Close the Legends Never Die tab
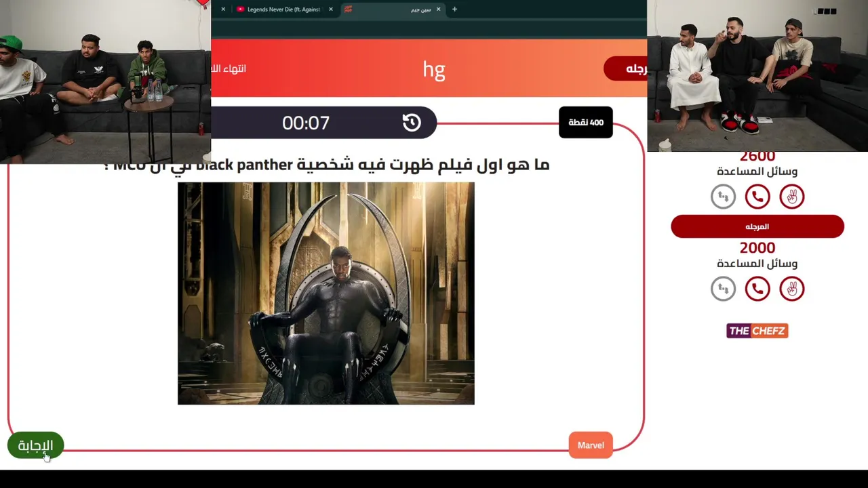The height and width of the screenshot is (488, 868). 331,9
